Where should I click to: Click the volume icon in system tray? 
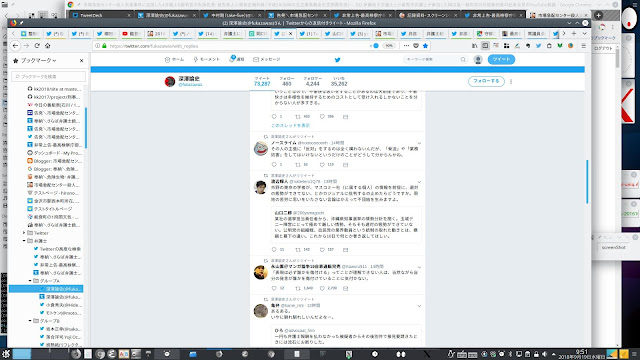(x=544, y=354)
